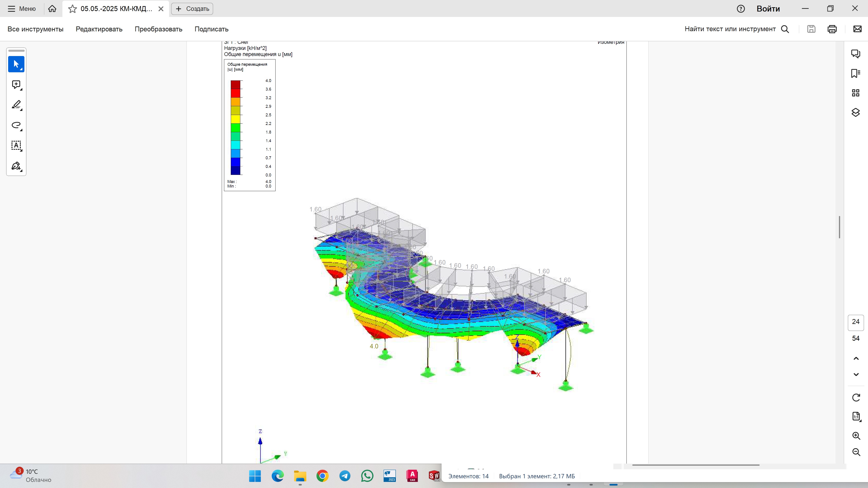The height and width of the screenshot is (488, 868).
Task: Go to the previous page
Action: [856, 358]
